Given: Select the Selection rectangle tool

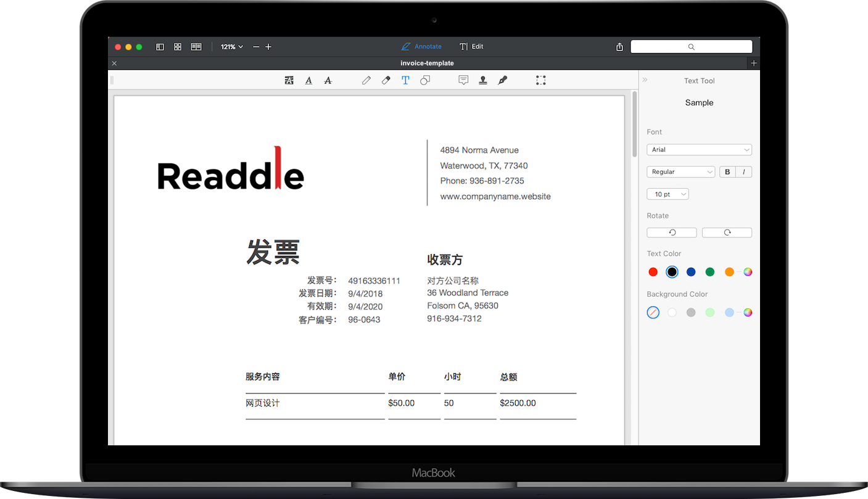Looking at the screenshot, I should point(541,80).
